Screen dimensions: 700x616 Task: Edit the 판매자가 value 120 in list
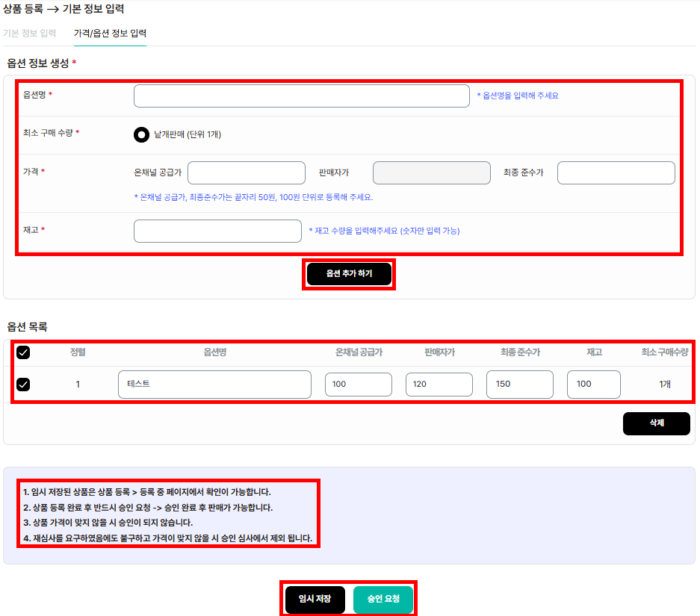[439, 384]
